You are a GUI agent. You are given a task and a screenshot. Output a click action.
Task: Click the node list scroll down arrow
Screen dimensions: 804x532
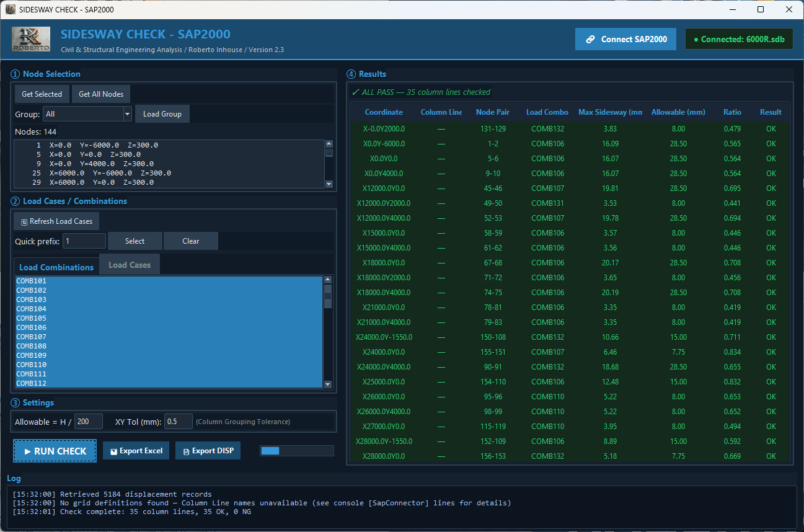tap(329, 184)
